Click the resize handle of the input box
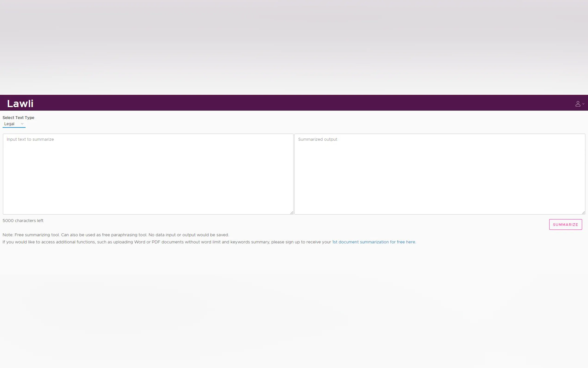Viewport: 588px width, 368px height. [x=292, y=213]
